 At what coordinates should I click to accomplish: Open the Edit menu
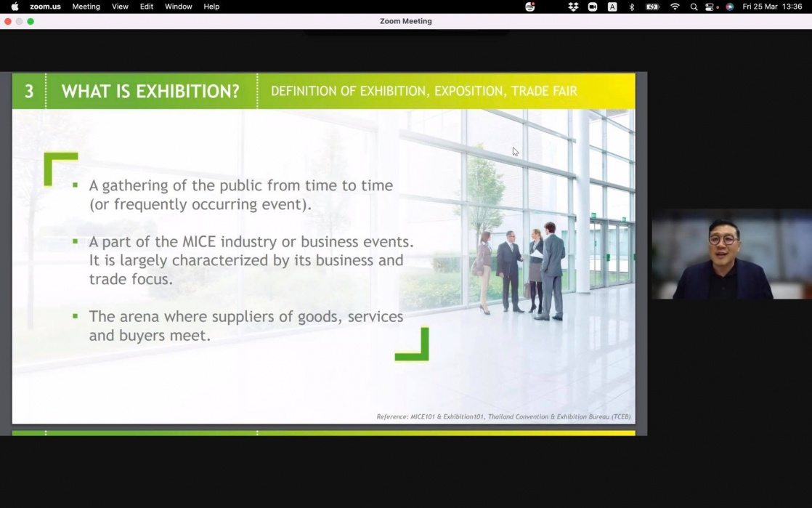point(147,7)
